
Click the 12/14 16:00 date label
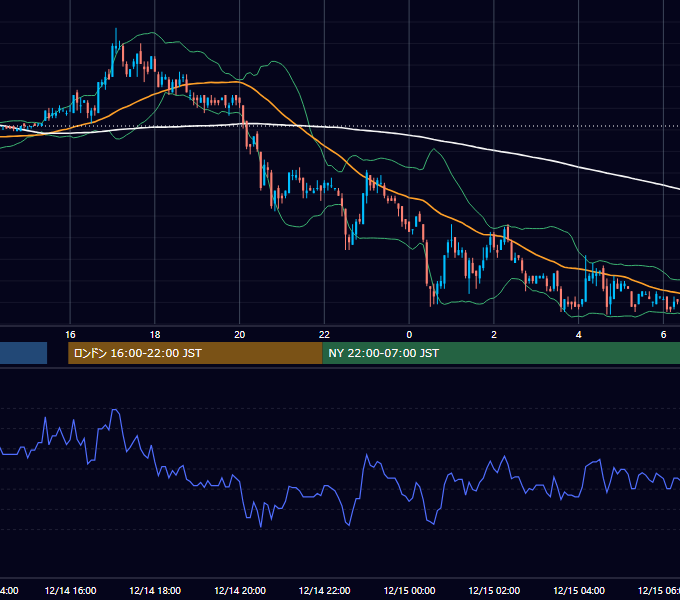click(70, 590)
